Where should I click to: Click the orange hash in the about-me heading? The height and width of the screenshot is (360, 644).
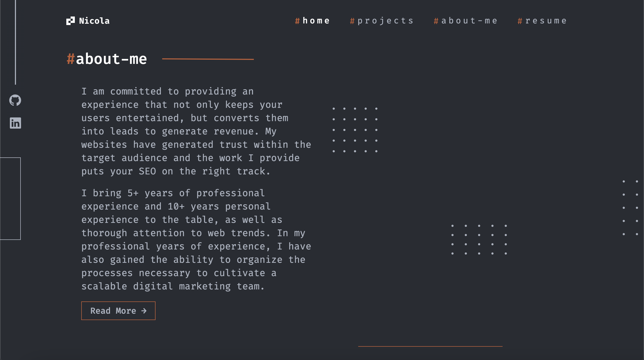[71, 59]
